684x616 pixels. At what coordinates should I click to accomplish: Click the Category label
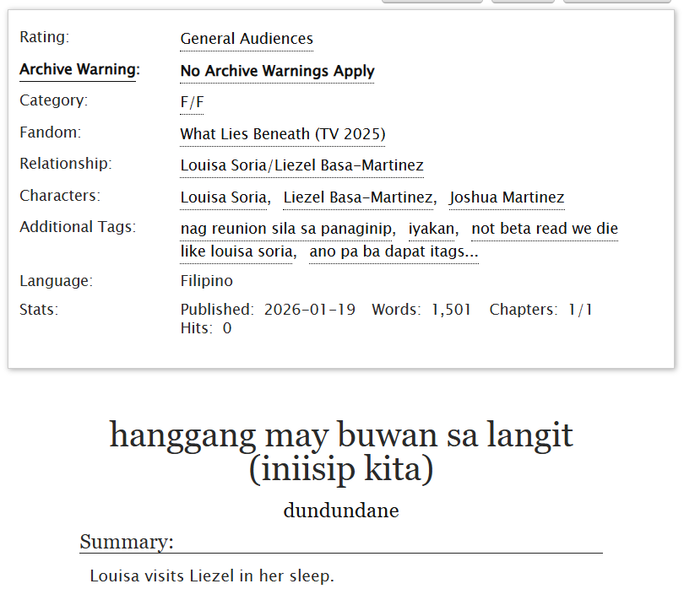coord(54,100)
